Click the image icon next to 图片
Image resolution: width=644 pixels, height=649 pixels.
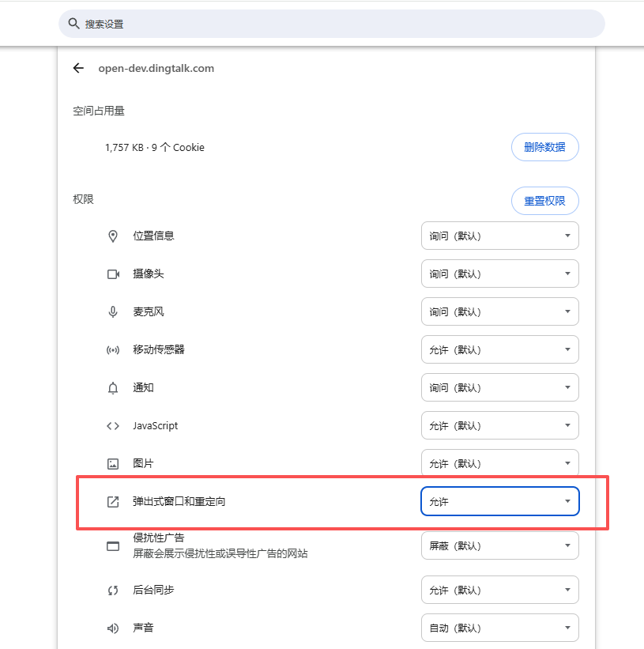click(x=113, y=463)
